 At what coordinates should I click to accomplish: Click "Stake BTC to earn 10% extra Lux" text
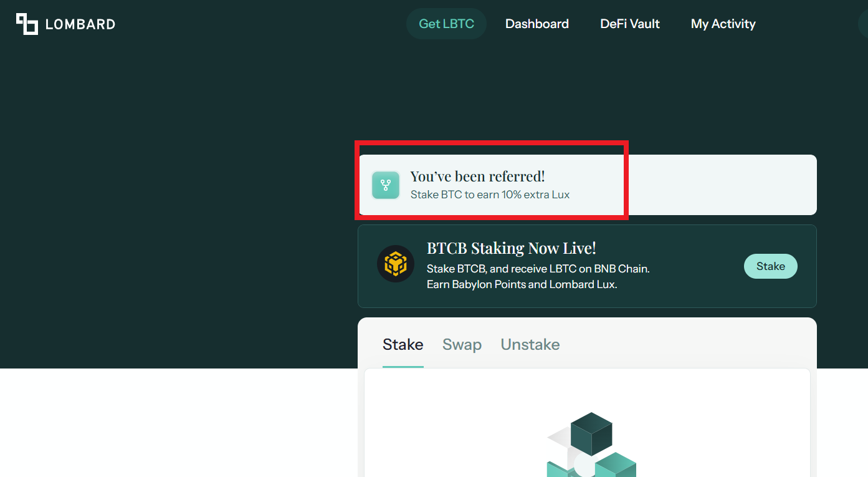pos(490,195)
